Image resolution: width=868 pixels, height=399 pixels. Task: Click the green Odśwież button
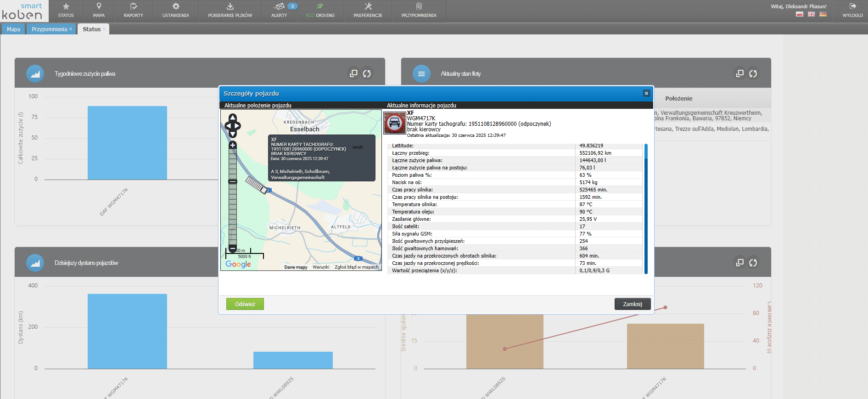[245, 304]
